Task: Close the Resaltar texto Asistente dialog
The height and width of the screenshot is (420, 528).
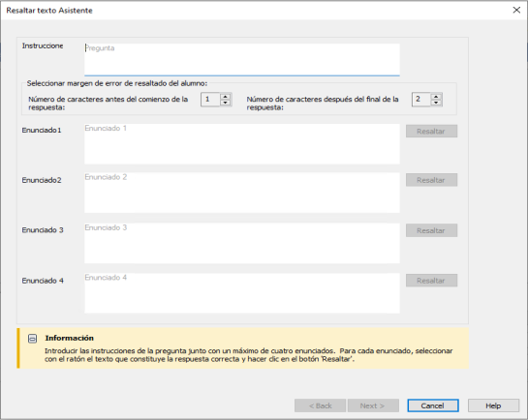Action: coord(516,10)
